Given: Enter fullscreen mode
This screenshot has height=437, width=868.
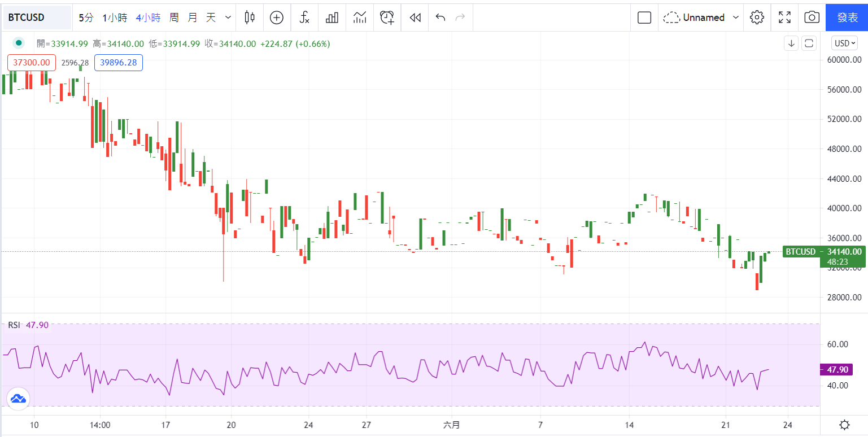Looking at the screenshot, I should point(784,18).
